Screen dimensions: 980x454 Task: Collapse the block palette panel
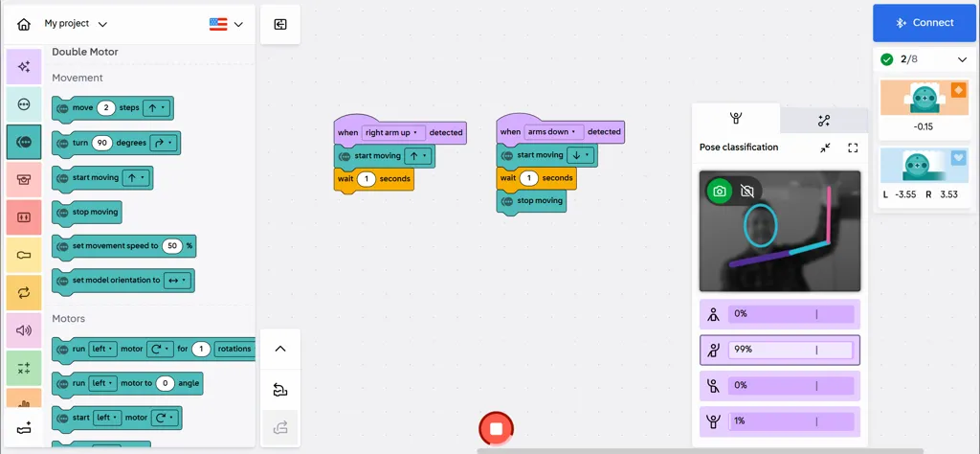click(280, 24)
